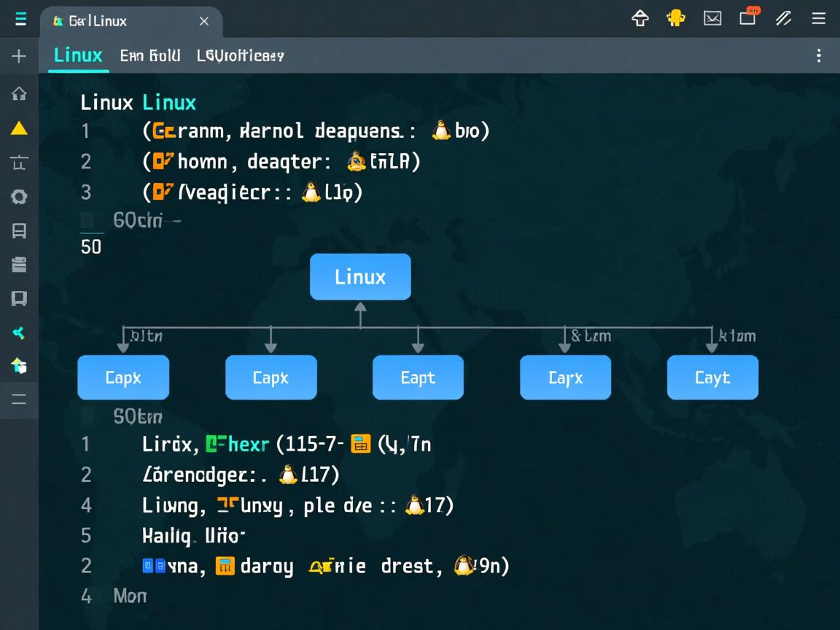840x630 pixels.
Task: Open the Settings gear icon in the sidebar
Action: [x=19, y=196]
